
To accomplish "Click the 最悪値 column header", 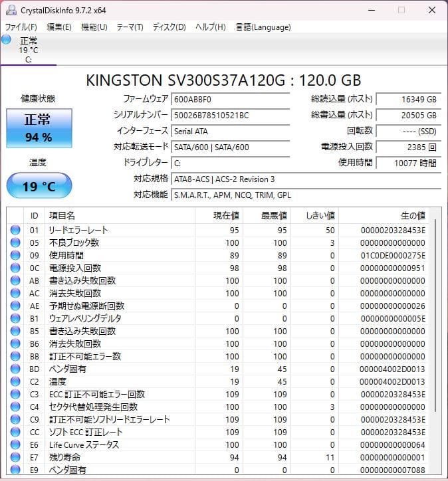I will (x=267, y=216).
